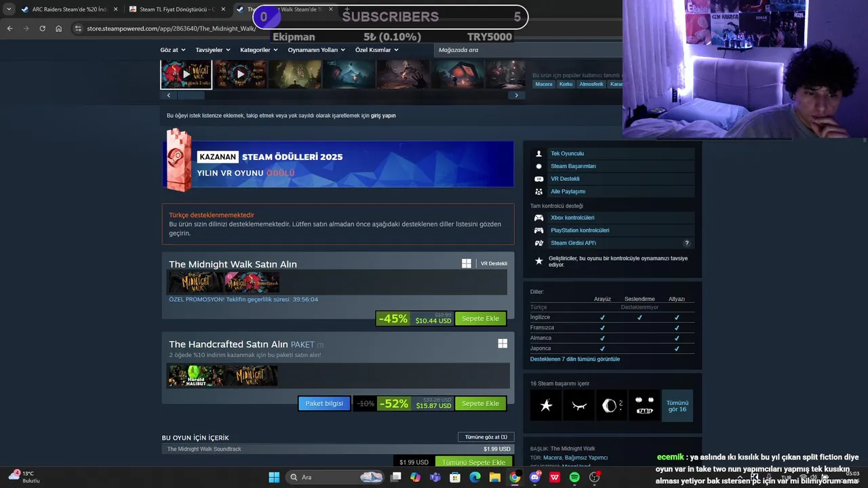Click the left arrow of the thumbnail strip
The width and height of the screenshot is (868, 488).
[x=169, y=96]
